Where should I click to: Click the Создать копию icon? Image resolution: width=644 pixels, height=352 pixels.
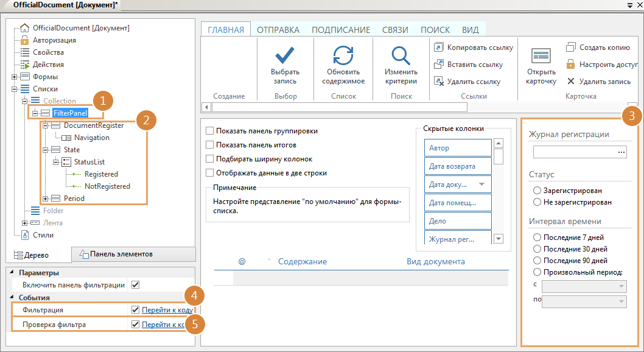click(570, 48)
